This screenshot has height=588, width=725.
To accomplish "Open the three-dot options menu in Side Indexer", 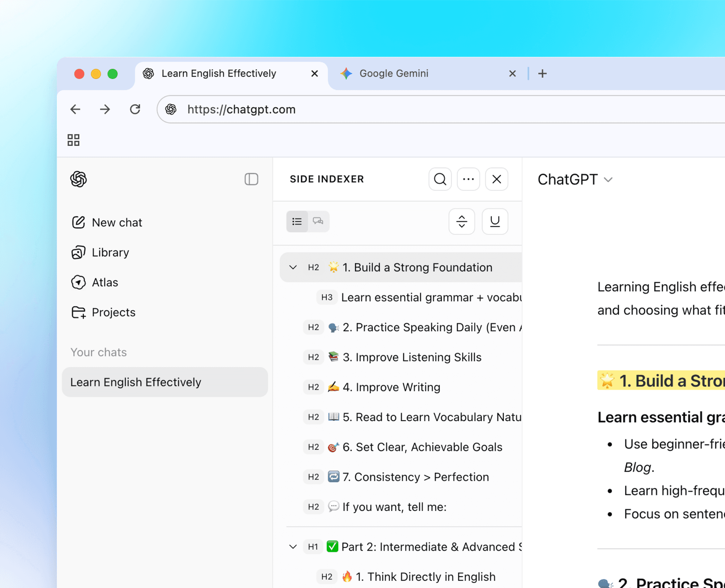I will [x=468, y=179].
